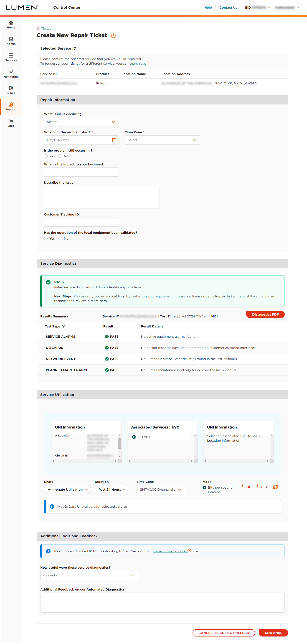Click the DISCARDS pass check icon
The image size is (307, 644).
pos(107,348)
